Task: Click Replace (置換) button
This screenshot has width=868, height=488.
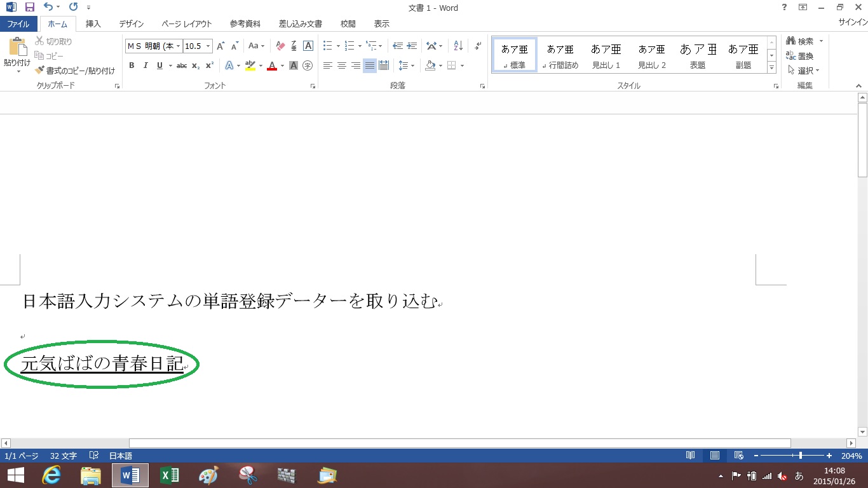Action: (800, 56)
